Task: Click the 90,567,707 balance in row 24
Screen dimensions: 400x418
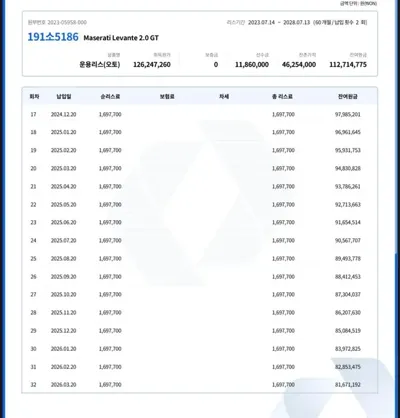Action: point(348,240)
